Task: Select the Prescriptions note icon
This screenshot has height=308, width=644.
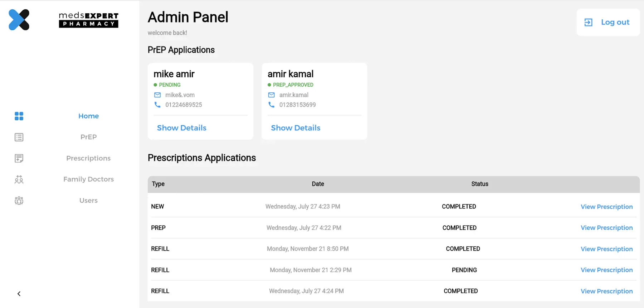Action: coord(19,158)
